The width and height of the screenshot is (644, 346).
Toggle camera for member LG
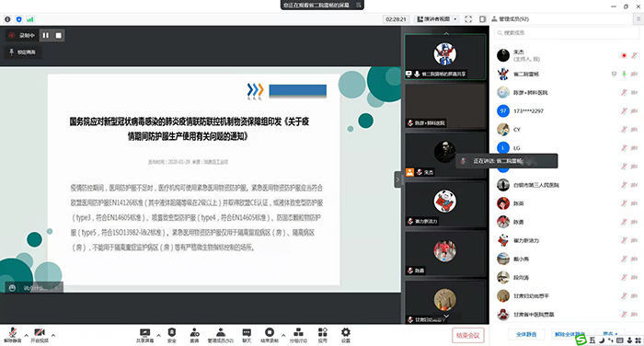pyautogui.click(x=635, y=148)
